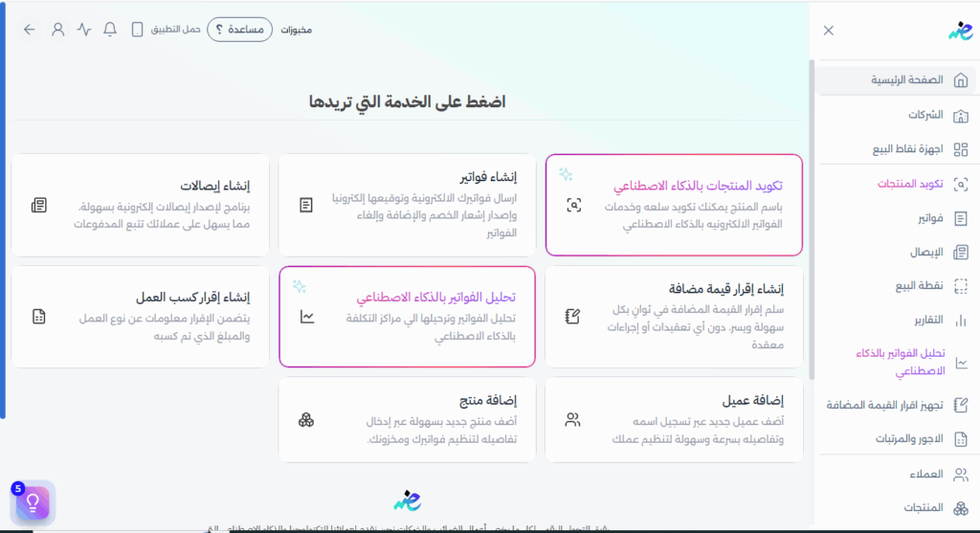Open إضافة عميل card title

coord(753,400)
